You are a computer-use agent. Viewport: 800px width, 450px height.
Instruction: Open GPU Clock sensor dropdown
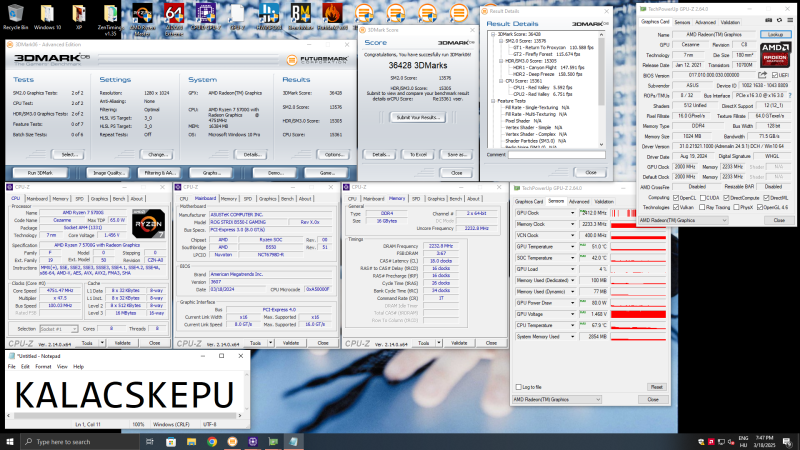[572, 213]
